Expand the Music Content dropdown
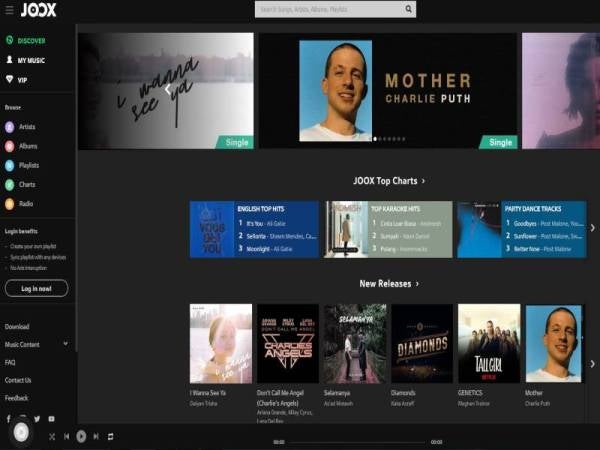This screenshot has width=600, height=450. [x=66, y=344]
